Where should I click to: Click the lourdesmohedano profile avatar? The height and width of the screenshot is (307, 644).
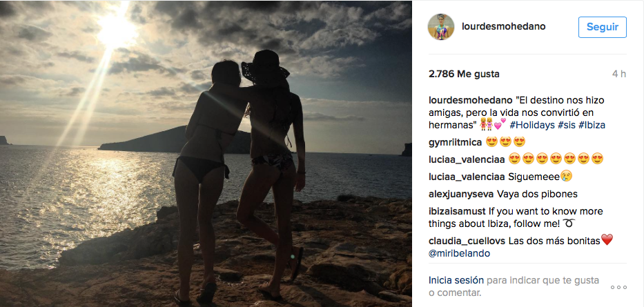pyautogui.click(x=441, y=27)
